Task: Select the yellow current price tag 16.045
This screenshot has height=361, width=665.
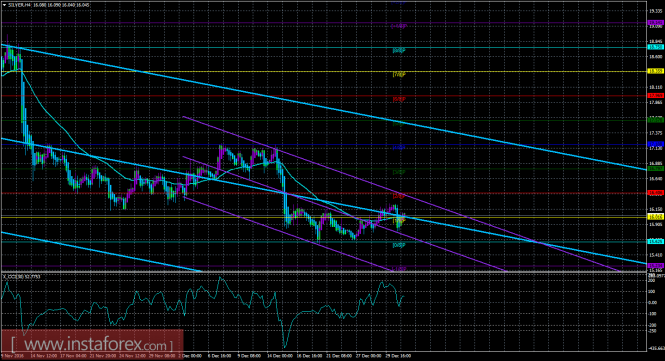Action: tap(656, 217)
